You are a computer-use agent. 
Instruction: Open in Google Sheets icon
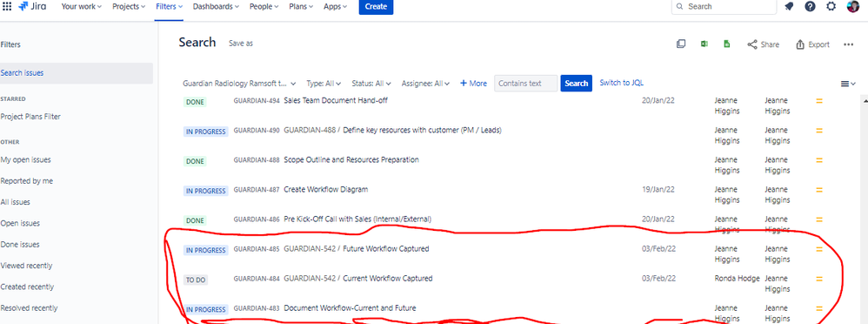[727, 44]
